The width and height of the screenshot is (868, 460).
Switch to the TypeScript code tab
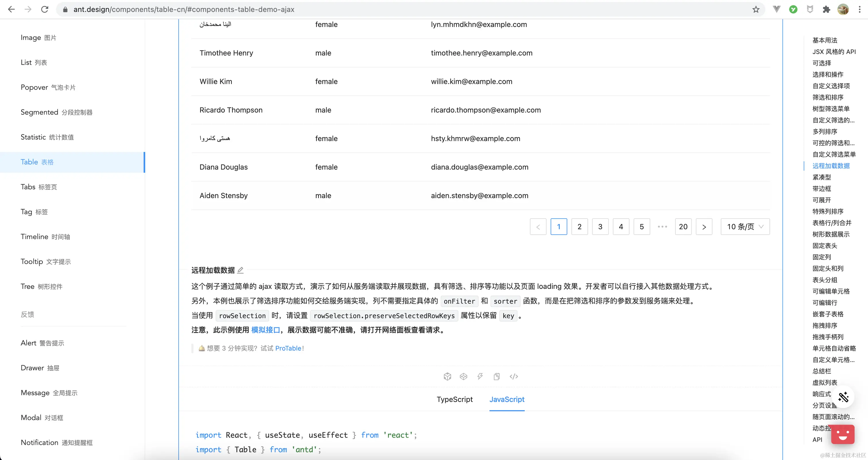455,399
